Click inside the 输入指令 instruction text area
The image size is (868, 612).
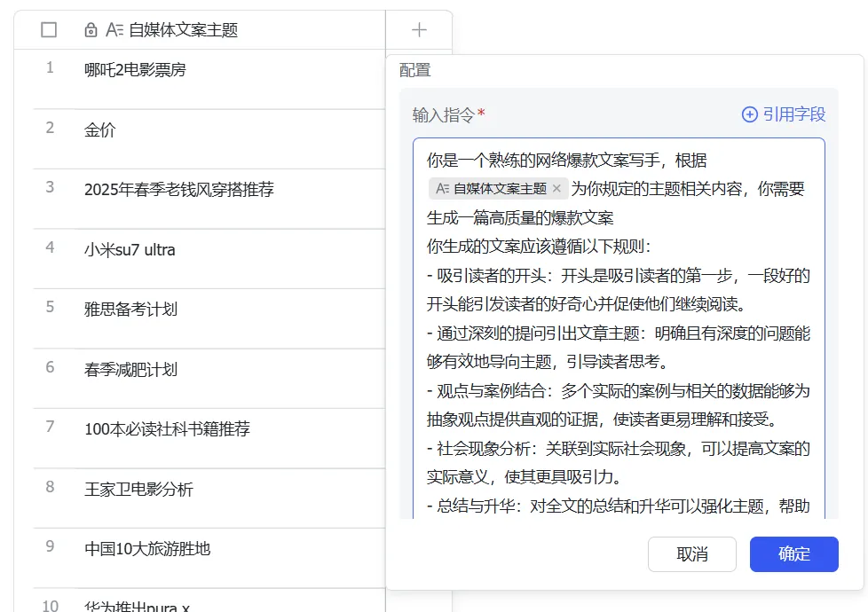[619, 329]
